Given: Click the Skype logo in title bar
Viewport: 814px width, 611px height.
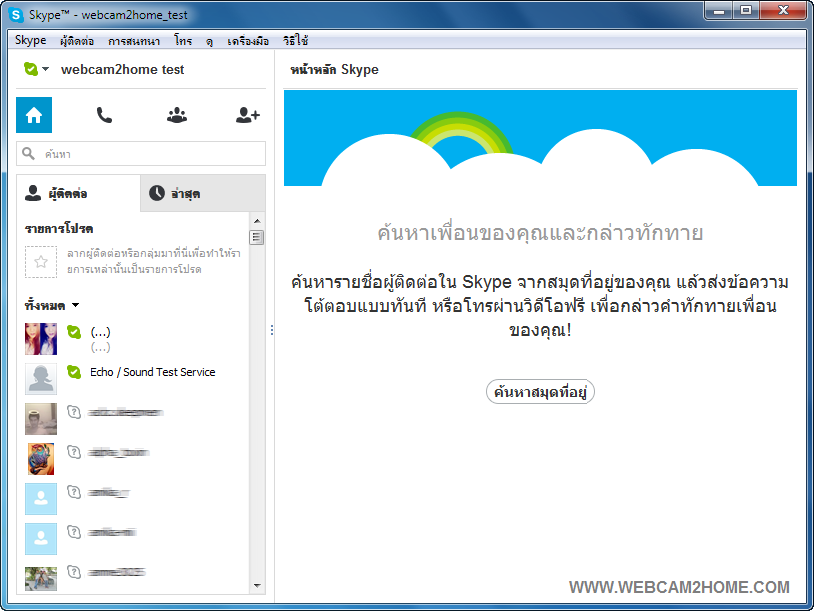Looking at the screenshot, I should [x=16, y=15].
